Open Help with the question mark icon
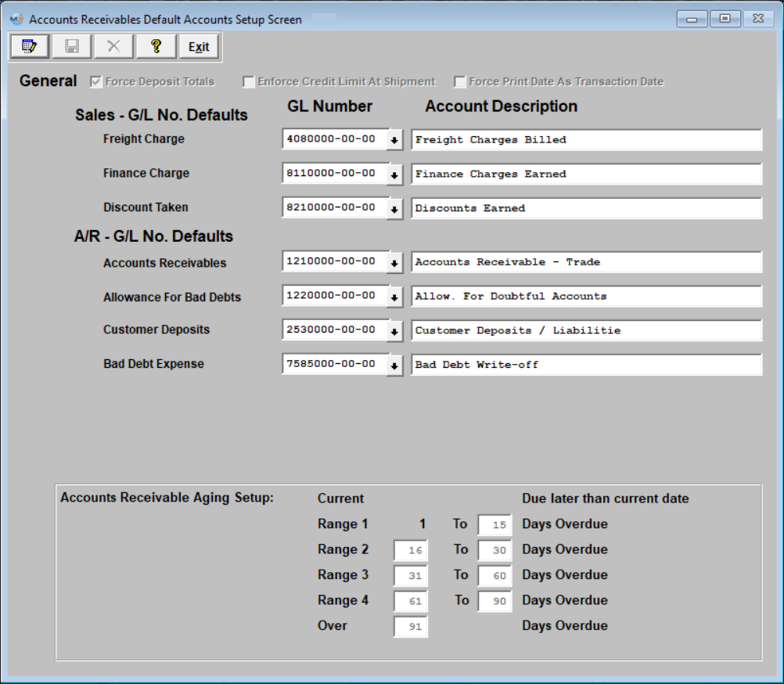This screenshot has height=684, width=784. point(156,46)
